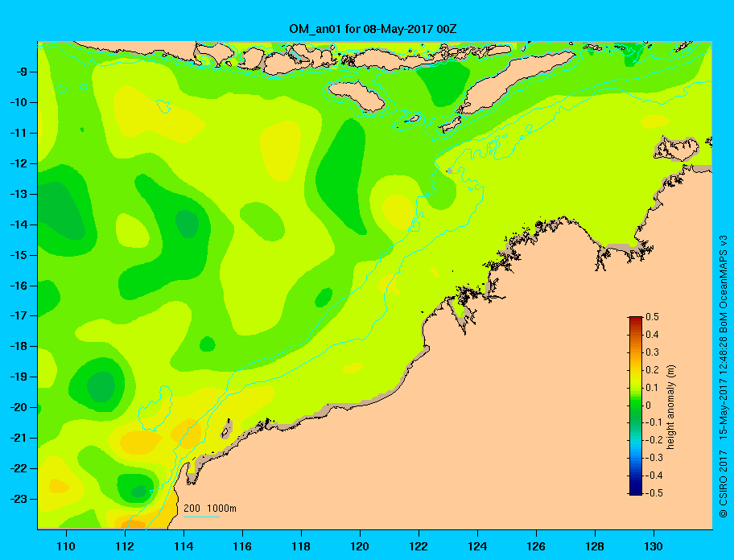
Task: Click the 130 longitude axis label
Action: coord(654,546)
